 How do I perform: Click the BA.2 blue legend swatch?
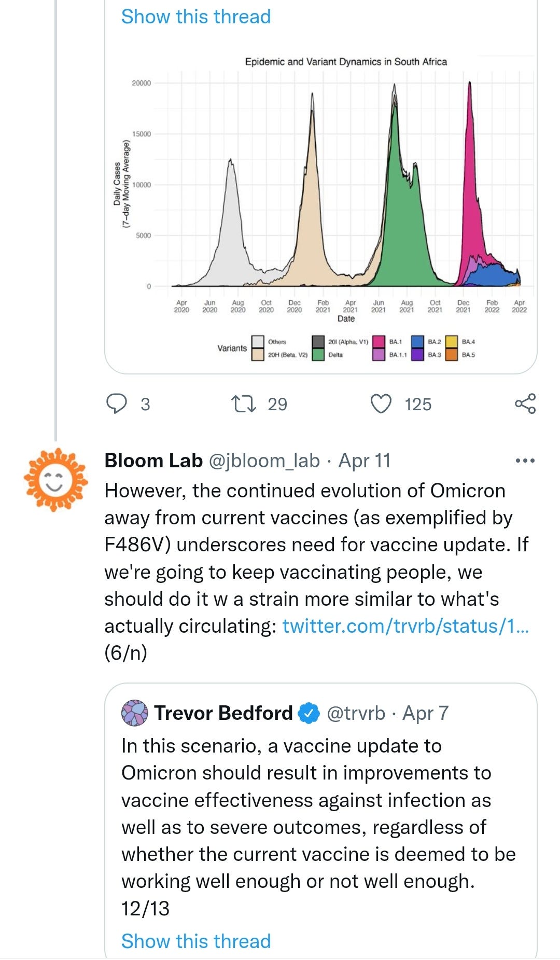417,342
